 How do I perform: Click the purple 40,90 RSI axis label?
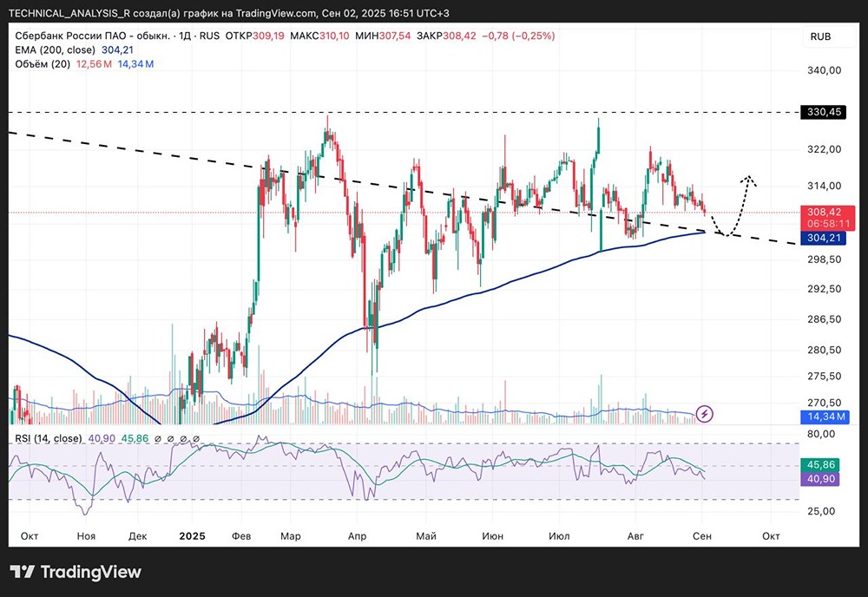820,479
